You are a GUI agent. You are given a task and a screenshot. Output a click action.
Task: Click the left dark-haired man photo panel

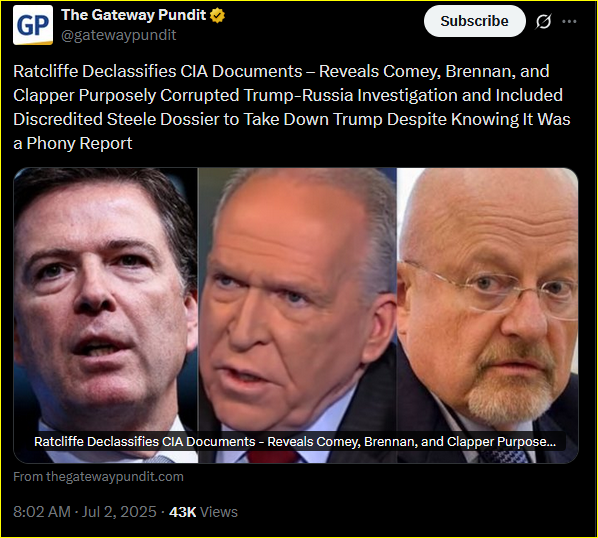click(x=106, y=315)
